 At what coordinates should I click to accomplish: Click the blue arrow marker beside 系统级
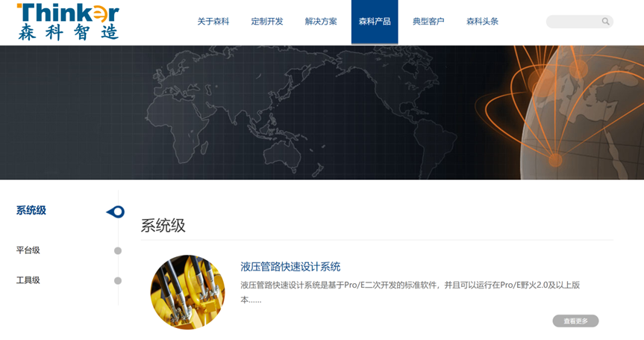[116, 212]
